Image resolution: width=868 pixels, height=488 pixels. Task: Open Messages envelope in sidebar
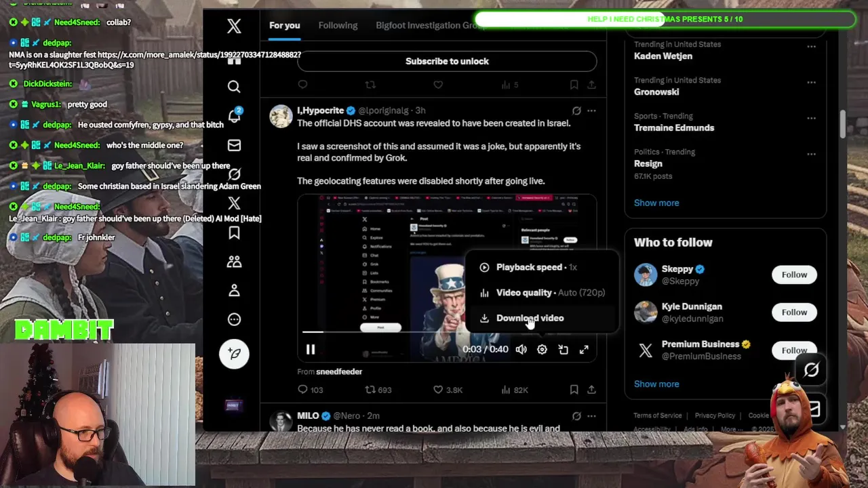[x=234, y=145]
